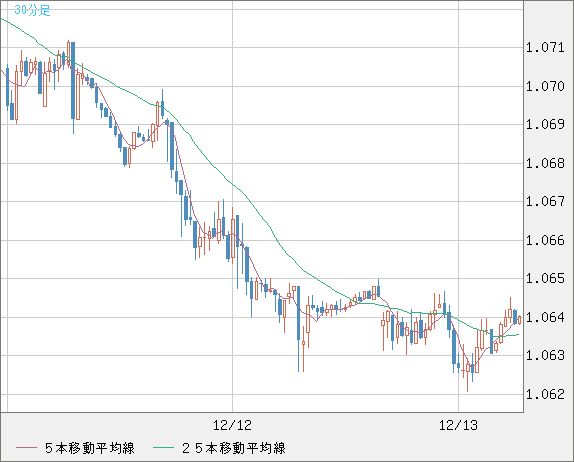Click the 1.062 price axis label
574x462 pixels.
[545, 394]
